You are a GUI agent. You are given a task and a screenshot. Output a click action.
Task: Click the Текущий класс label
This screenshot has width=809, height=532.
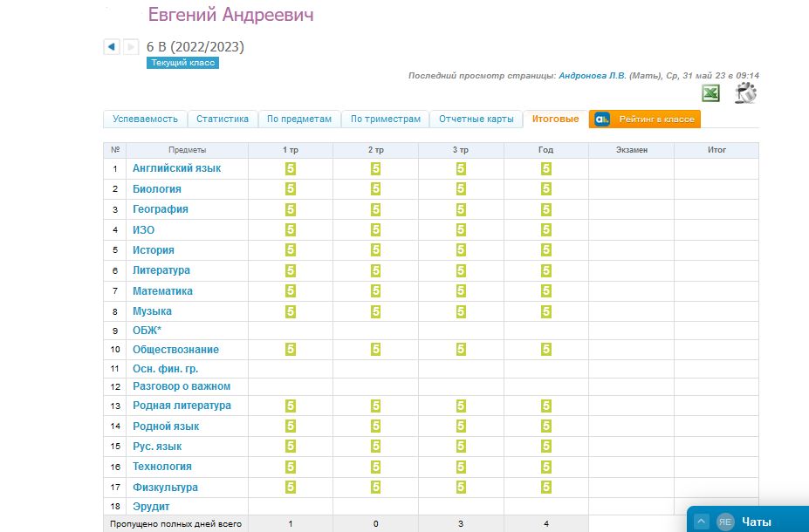click(182, 63)
